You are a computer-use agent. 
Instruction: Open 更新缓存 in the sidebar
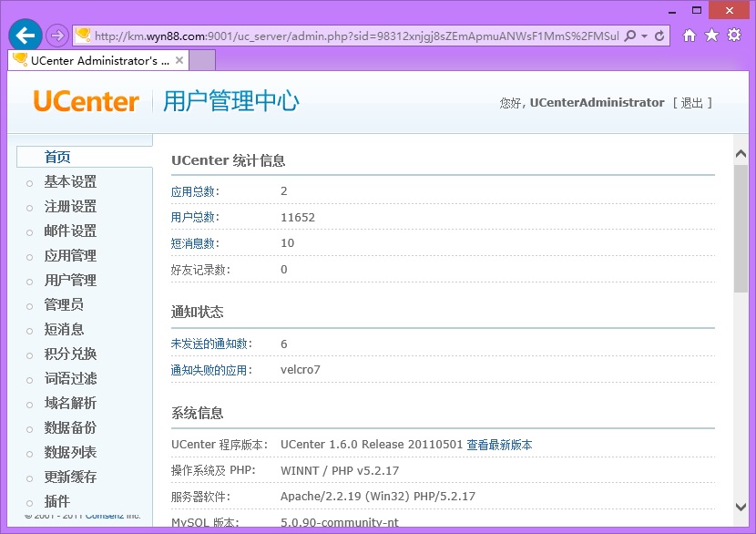(70, 478)
